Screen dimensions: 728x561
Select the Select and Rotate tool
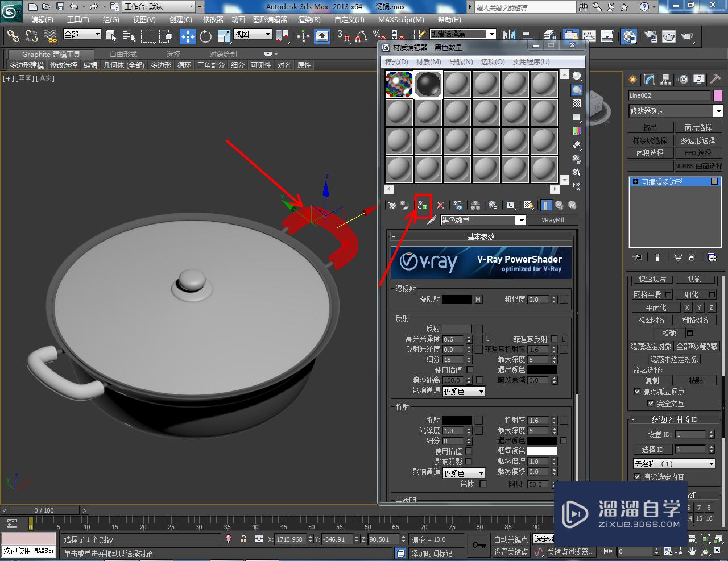206,36
